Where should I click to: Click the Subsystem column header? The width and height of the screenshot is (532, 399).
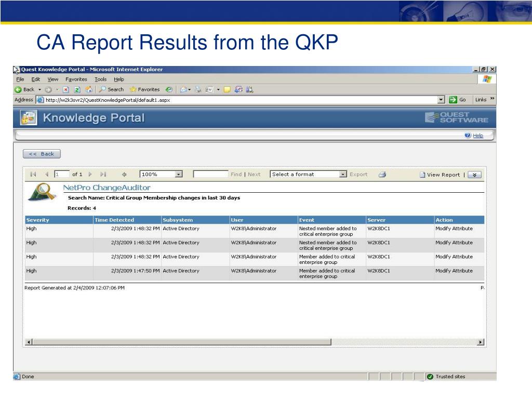195,220
